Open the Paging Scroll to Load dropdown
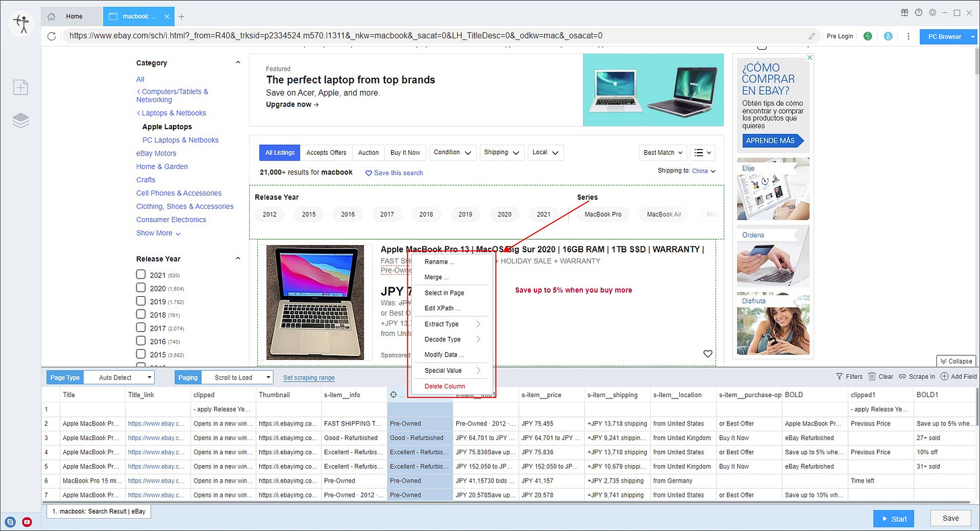Viewport: 980px width, 531px height. [239, 378]
